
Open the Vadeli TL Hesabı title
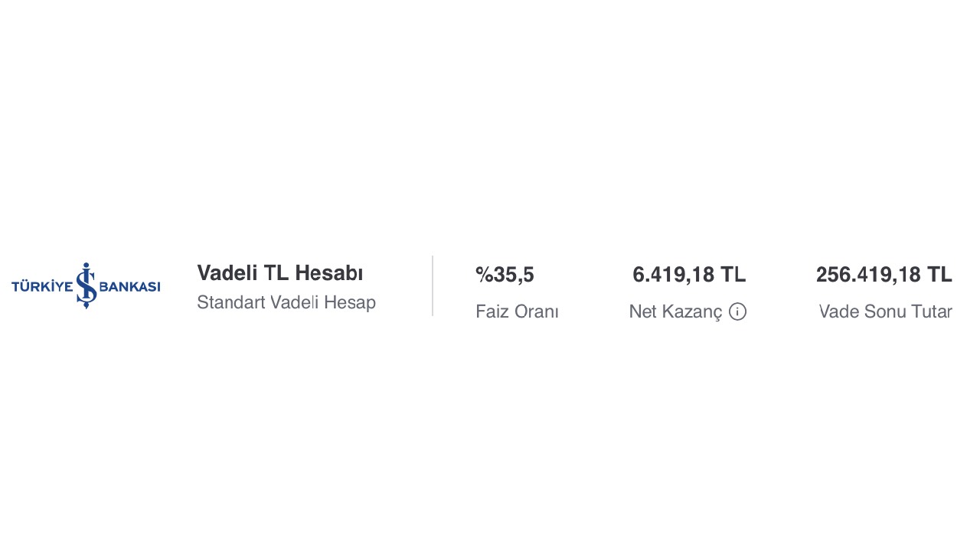(280, 273)
